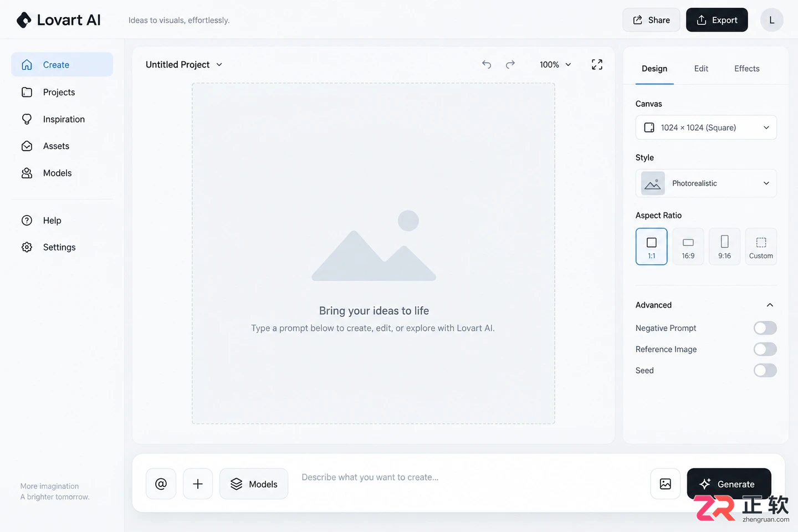The height and width of the screenshot is (532, 798).
Task: Collapse the Advanced section
Action: click(x=770, y=305)
